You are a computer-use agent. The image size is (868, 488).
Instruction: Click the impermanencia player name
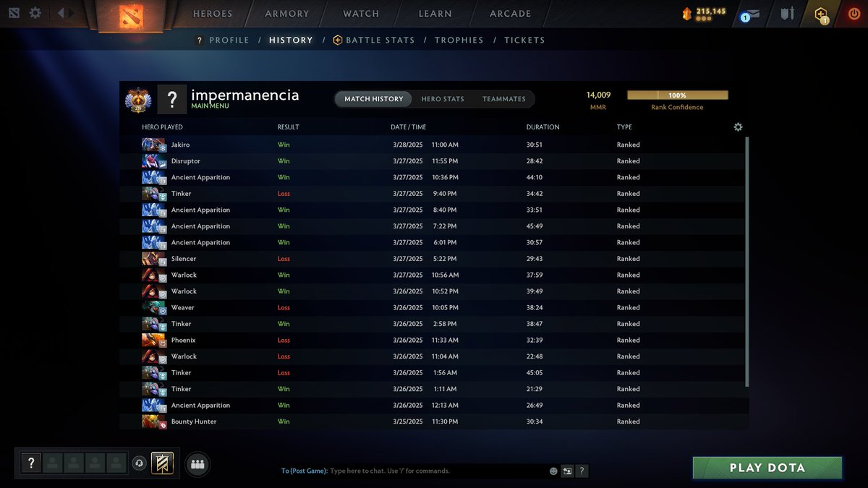tap(244, 95)
